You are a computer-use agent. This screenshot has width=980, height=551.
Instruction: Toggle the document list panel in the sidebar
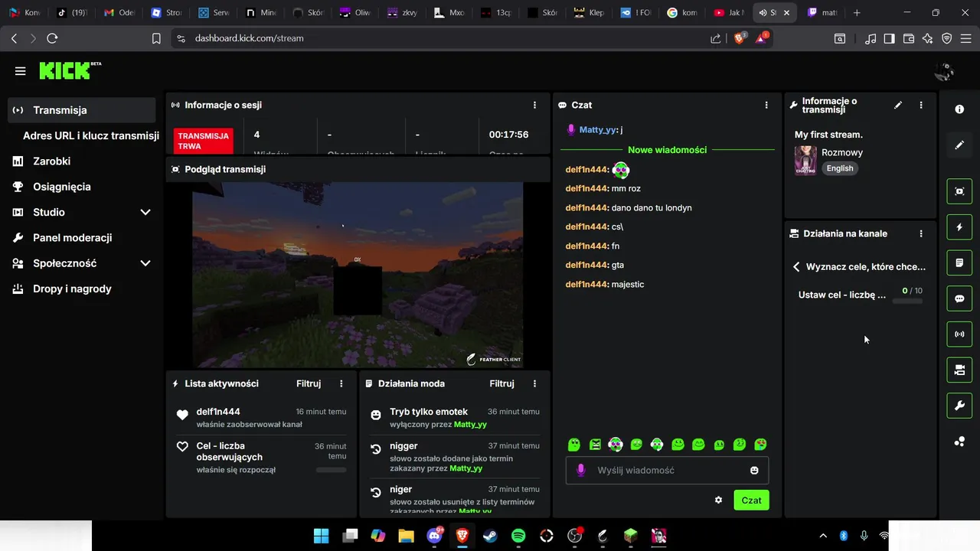click(959, 263)
